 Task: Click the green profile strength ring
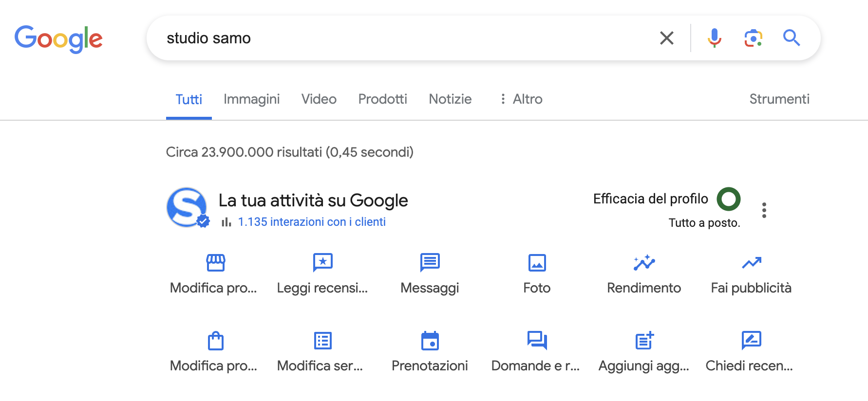[729, 199]
